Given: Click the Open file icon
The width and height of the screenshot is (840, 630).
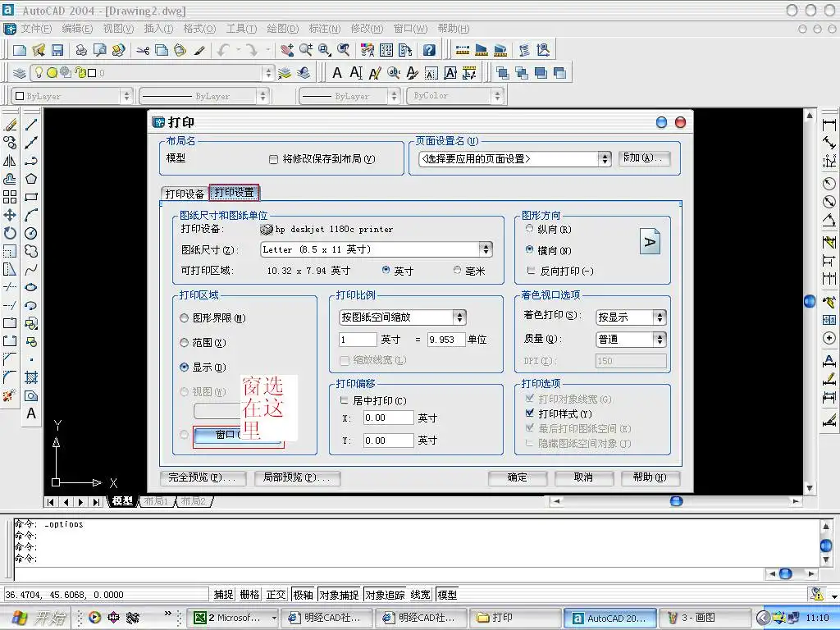Looking at the screenshot, I should point(39,50).
